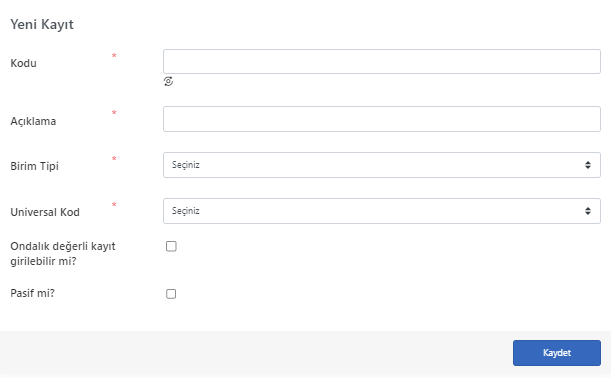Image resolution: width=611 pixels, height=378 pixels.
Task: Click the red asterisk beside Universal Kod
Action: (x=114, y=205)
